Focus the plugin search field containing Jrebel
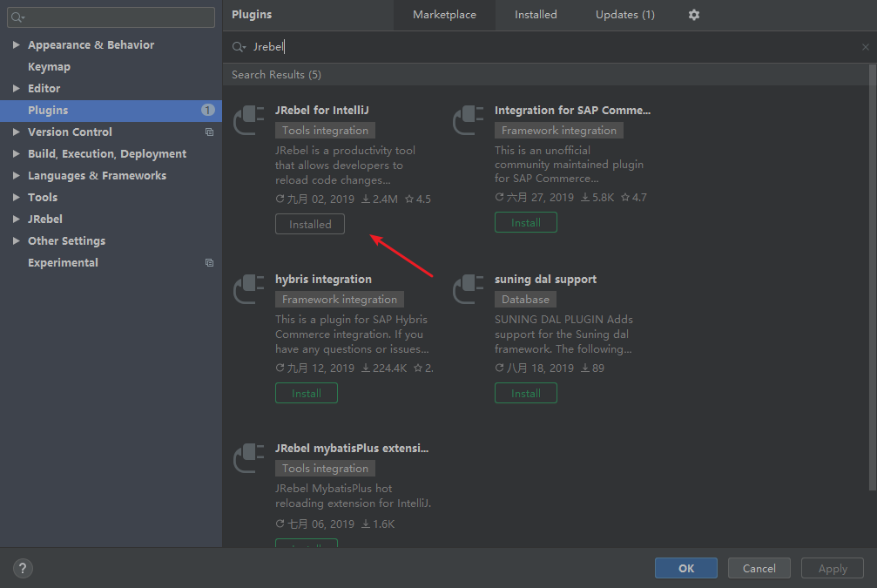The height and width of the screenshot is (588, 877). pos(548,47)
